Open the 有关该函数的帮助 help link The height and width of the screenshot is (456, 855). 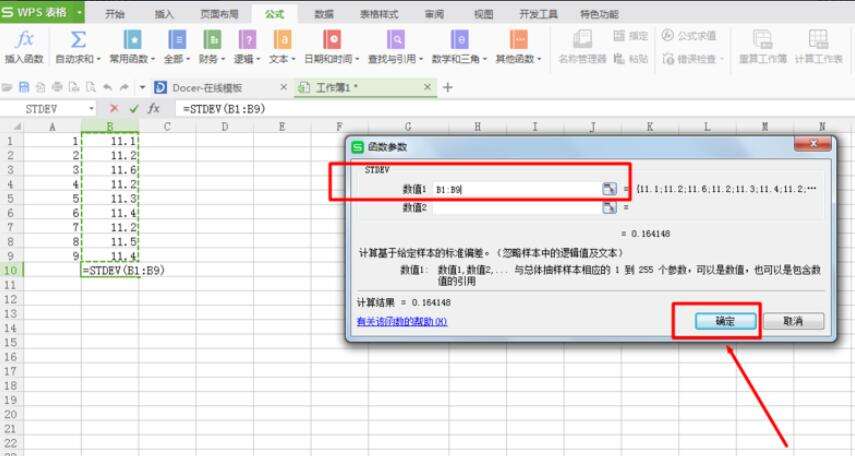pyautogui.click(x=402, y=321)
